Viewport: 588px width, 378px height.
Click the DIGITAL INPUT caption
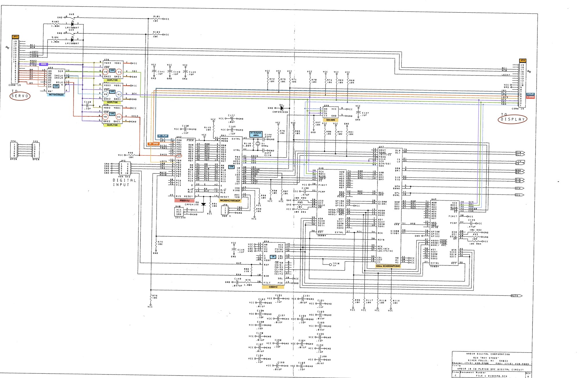coord(124,182)
